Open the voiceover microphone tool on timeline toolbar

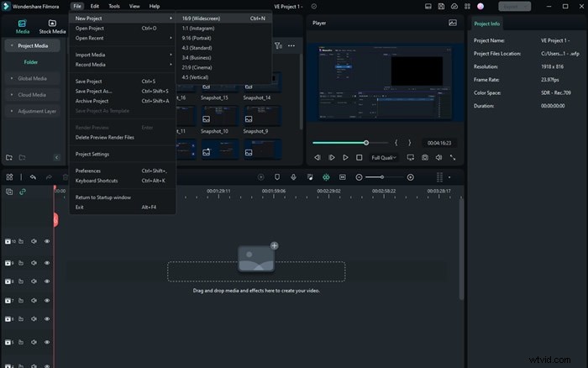[x=293, y=177]
